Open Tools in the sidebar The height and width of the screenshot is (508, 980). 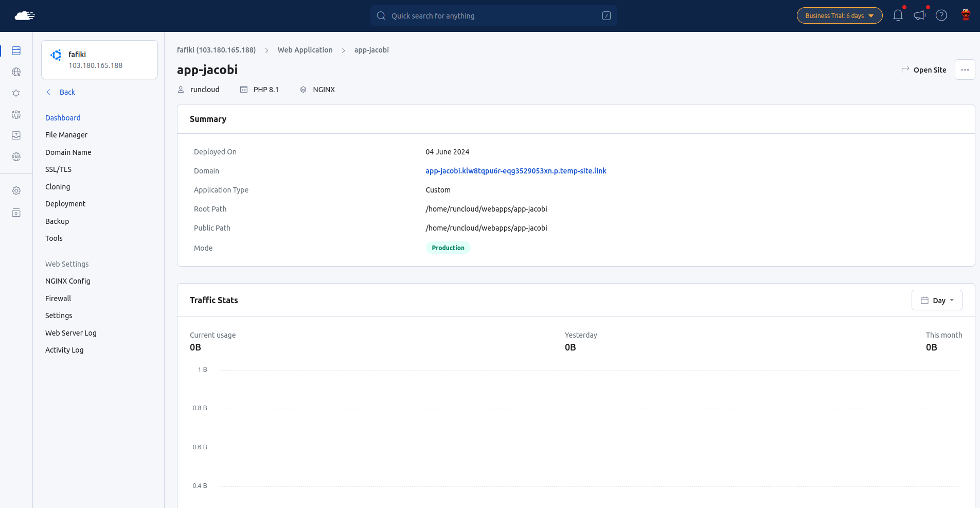tap(54, 238)
